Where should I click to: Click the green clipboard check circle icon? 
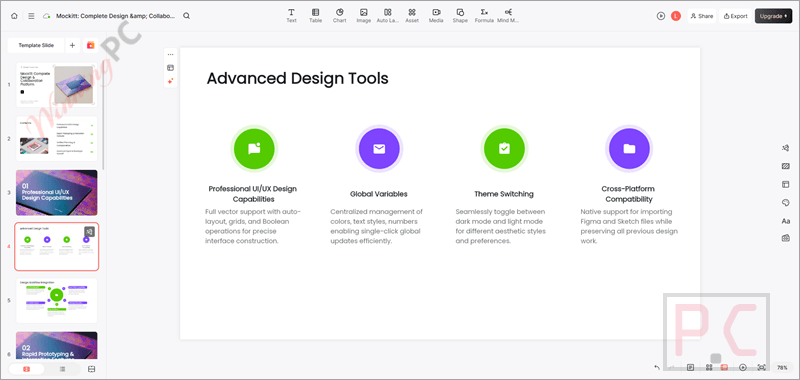click(x=504, y=148)
